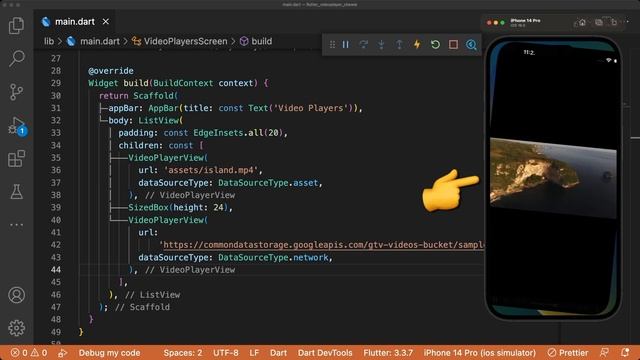Click SizedBox(height: 24) code
This screenshot has width=640, height=360.
click(178, 208)
